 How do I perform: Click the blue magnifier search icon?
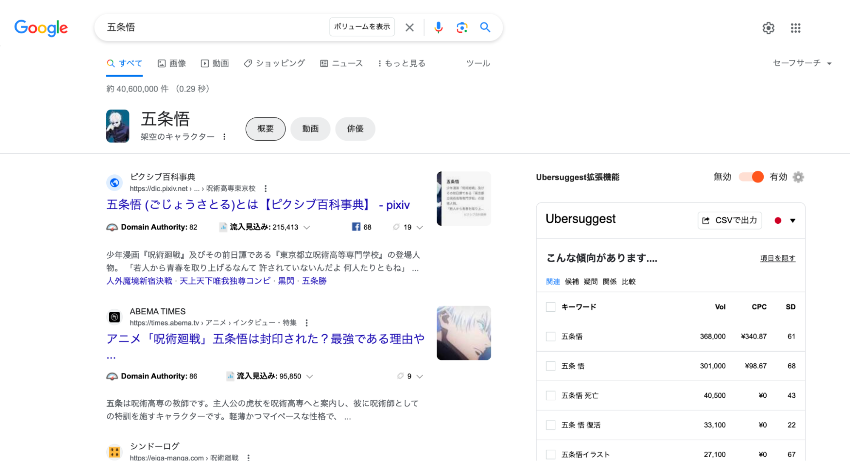point(485,27)
